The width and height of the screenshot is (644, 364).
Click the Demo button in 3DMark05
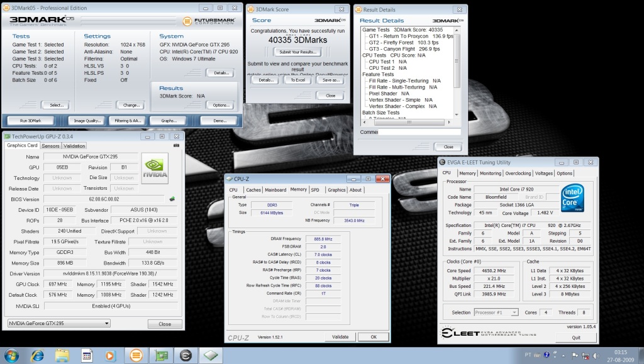point(219,121)
